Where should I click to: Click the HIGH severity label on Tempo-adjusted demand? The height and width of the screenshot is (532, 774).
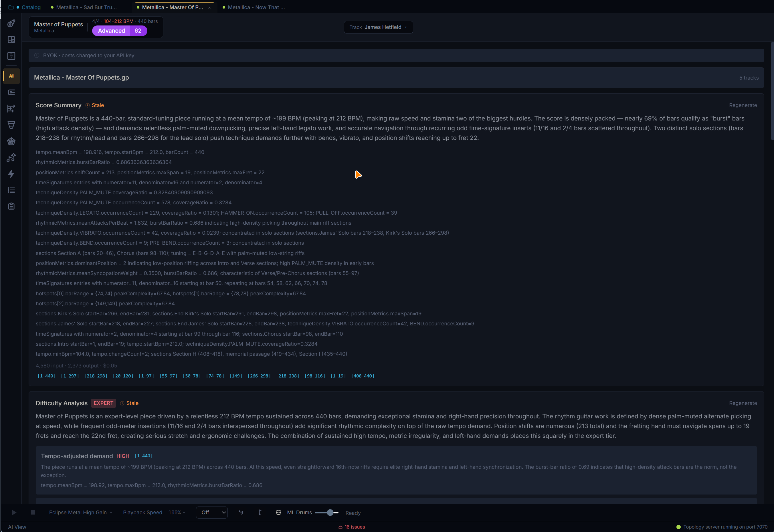123,456
